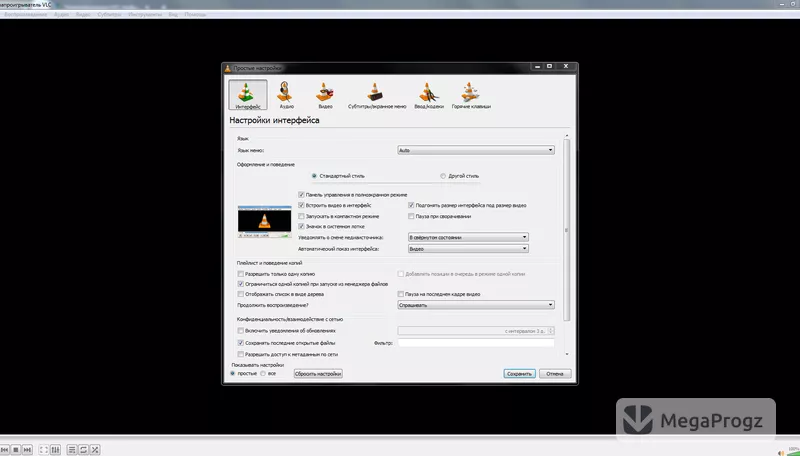This screenshot has height=456, width=800.
Task: Click scroll up arrow in settings panel
Action: pyautogui.click(x=566, y=135)
